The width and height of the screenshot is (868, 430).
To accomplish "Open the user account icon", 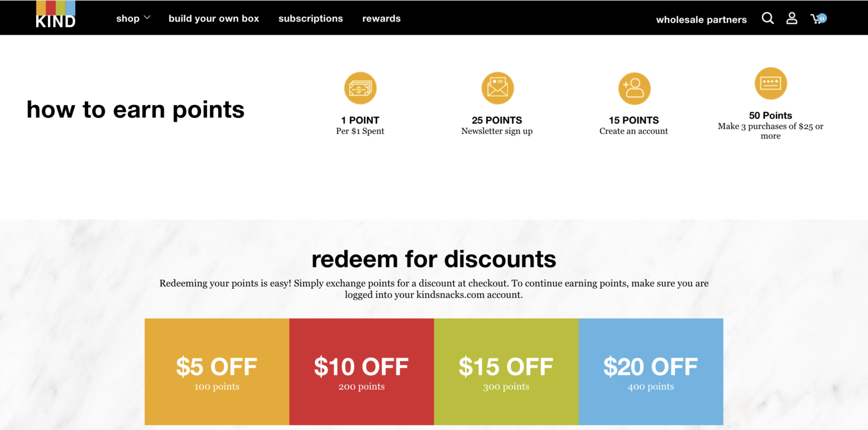I will coord(792,19).
